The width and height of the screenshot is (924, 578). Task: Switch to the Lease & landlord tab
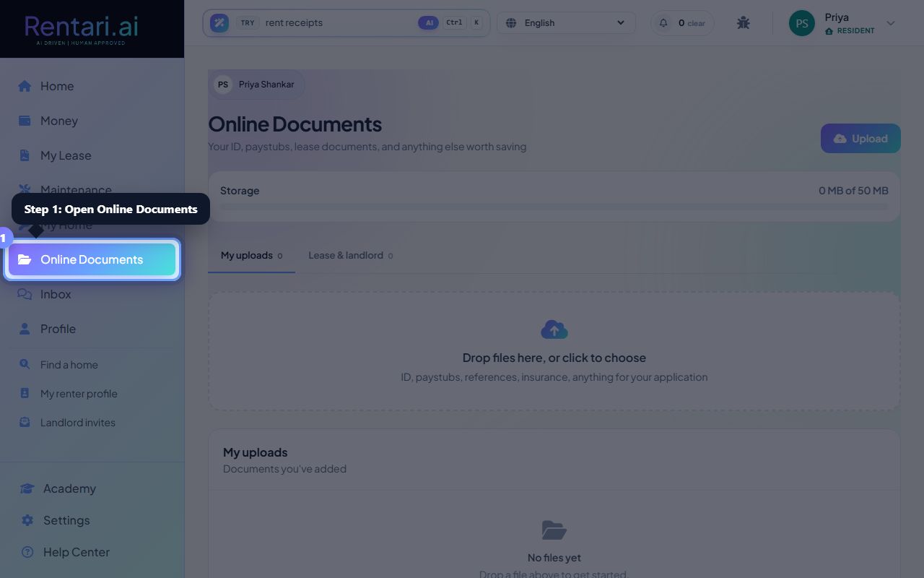[x=350, y=255]
